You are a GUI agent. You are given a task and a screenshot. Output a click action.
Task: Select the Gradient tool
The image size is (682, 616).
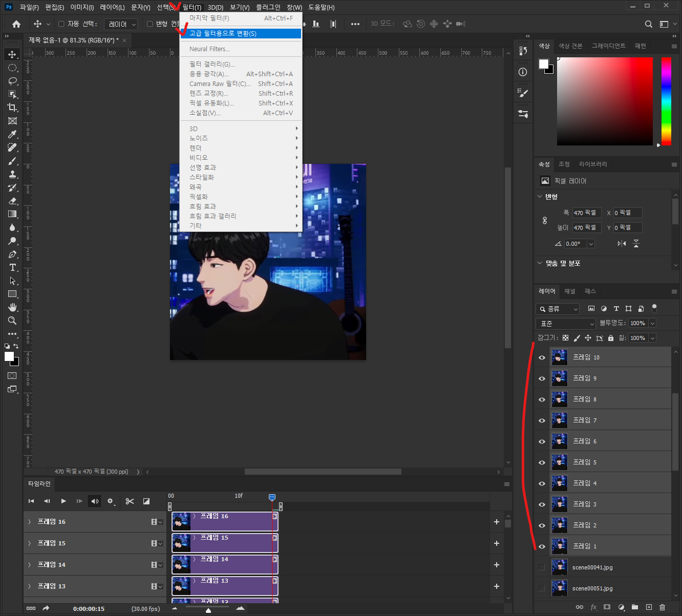coord(12,214)
